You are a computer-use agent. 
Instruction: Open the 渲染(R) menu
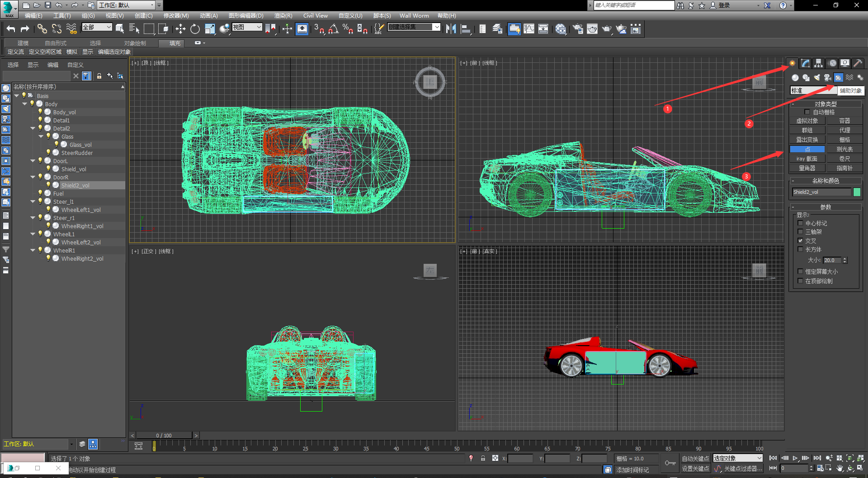(x=283, y=15)
